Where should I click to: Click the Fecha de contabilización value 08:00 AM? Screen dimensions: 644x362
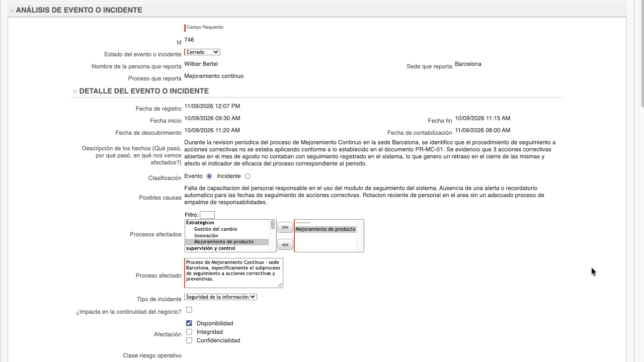[482, 130]
